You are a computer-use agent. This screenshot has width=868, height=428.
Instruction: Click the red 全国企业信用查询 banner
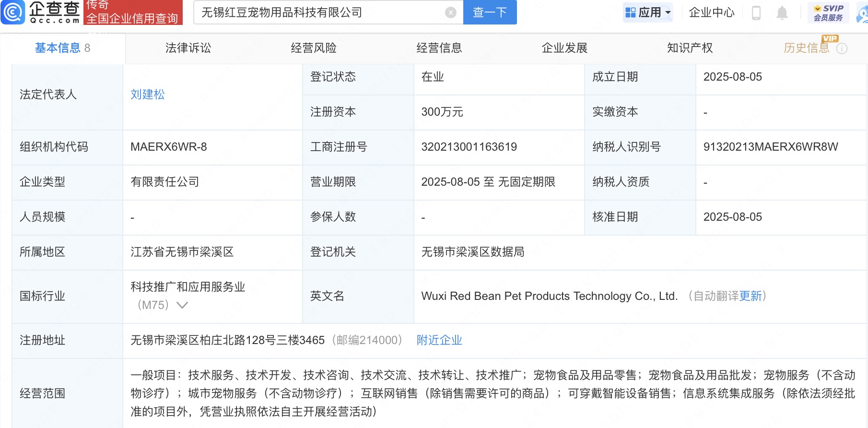click(x=133, y=12)
